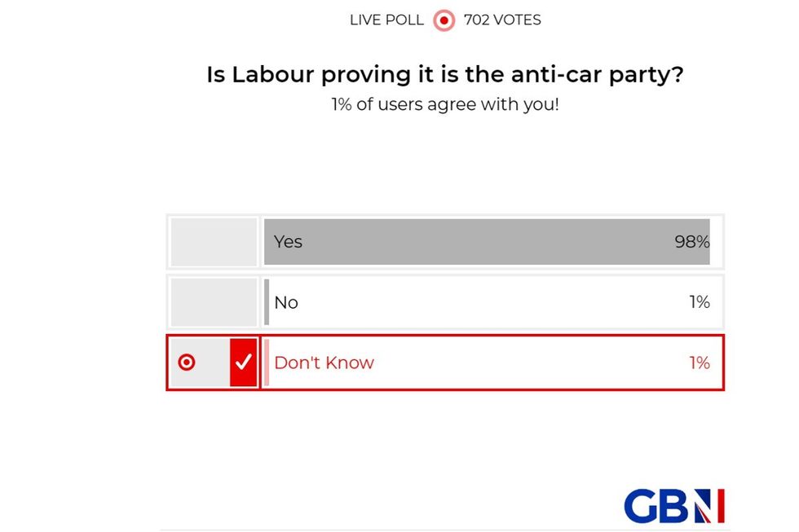Click the 1% agreement message text

(x=444, y=104)
